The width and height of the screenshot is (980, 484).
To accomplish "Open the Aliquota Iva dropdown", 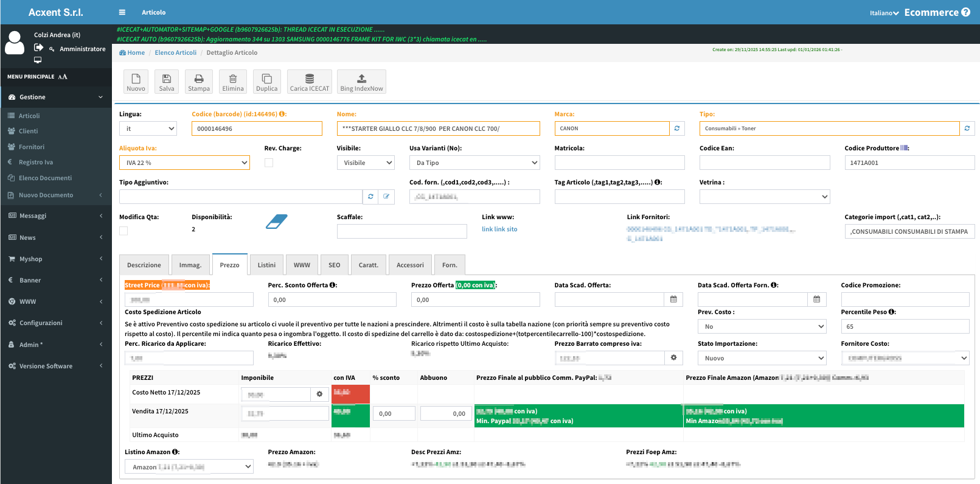I will click(184, 163).
